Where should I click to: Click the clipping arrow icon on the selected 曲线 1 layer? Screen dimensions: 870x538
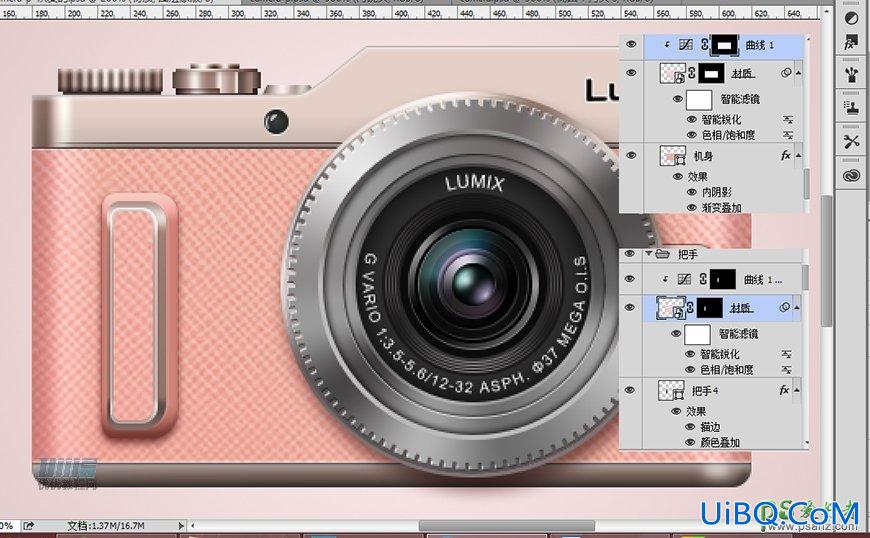[667, 45]
